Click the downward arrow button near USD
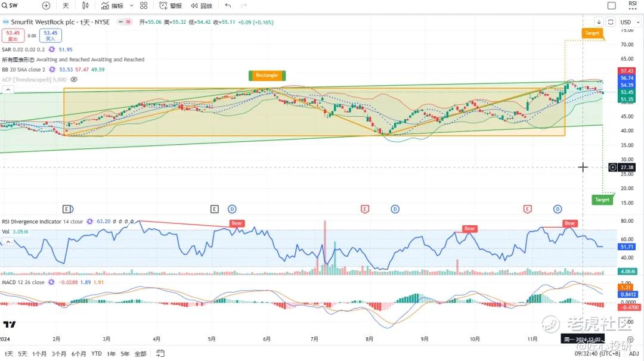This screenshot has width=644, height=361. pos(599,22)
